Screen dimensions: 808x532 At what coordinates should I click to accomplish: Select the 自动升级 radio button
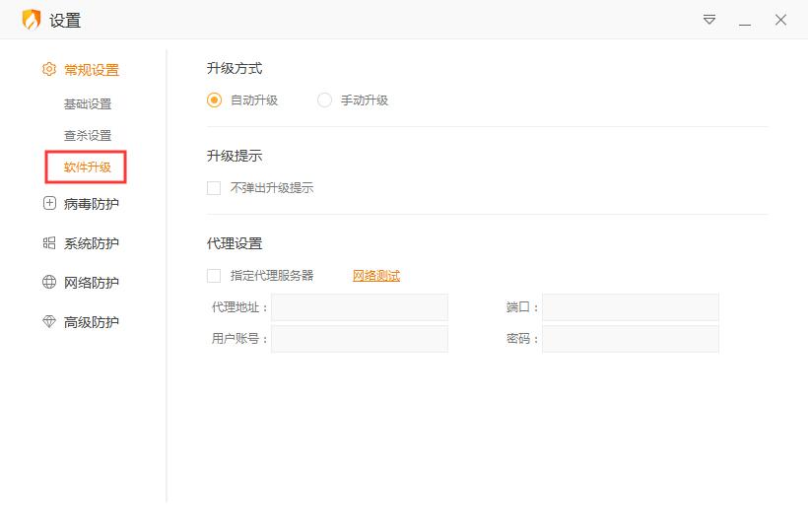click(x=215, y=100)
